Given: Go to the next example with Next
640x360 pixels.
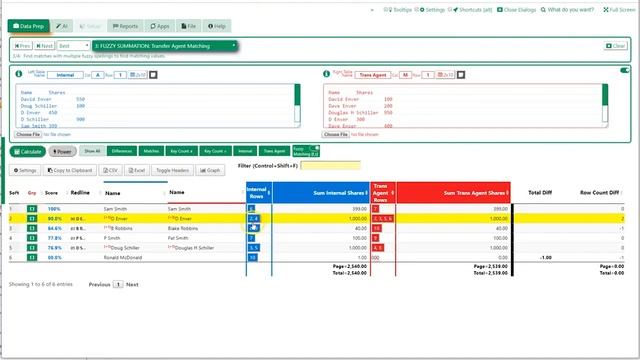Looking at the screenshot, I should click(44, 46).
